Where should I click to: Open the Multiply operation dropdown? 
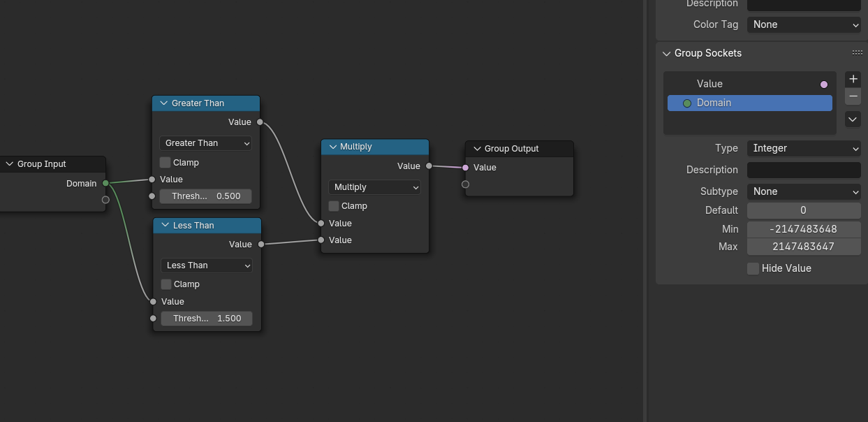point(374,187)
